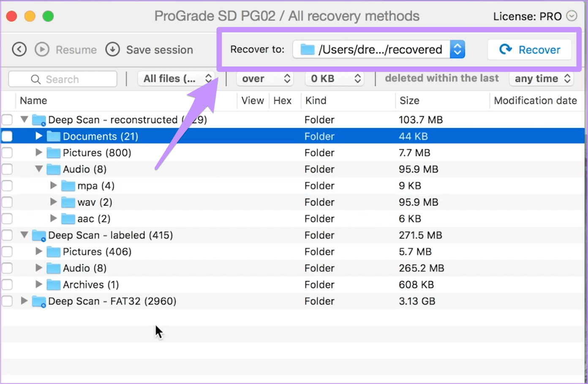The image size is (588, 384).
Task: Sort by the Kind column header
Action: pos(316,101)
